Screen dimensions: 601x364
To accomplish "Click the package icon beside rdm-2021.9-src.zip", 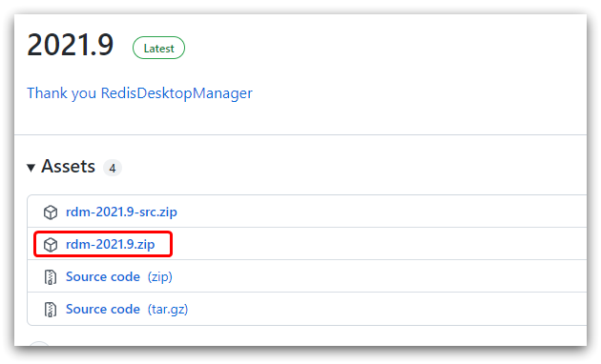I will coord(51,212).
